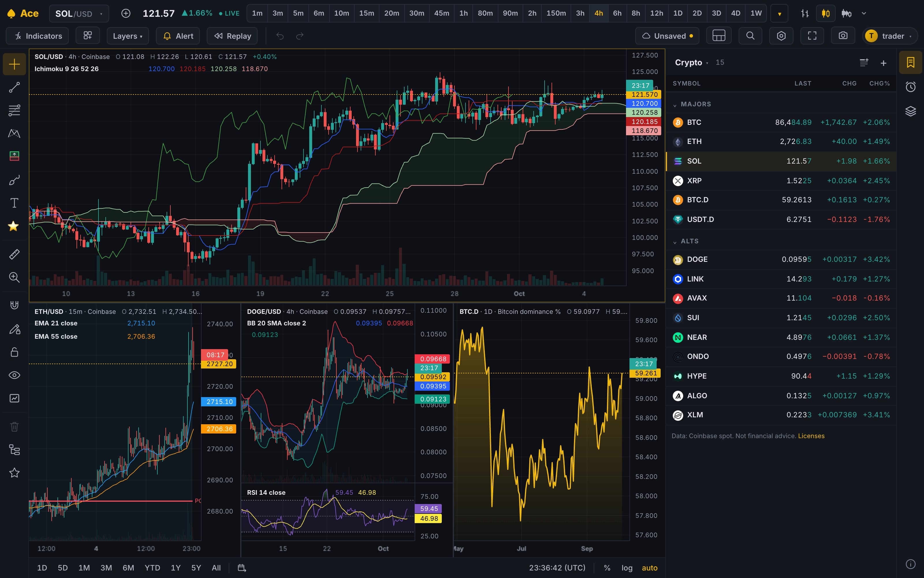Open the Indicators dialog
This screenshot has width=924, height=578.
click(x=38, y=36)
